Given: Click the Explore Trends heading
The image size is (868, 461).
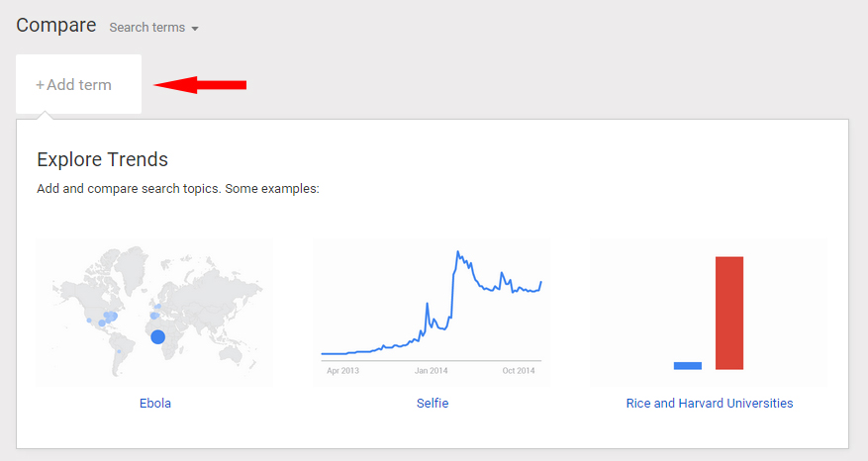Looking at the screenshot, I should point(102,159).
